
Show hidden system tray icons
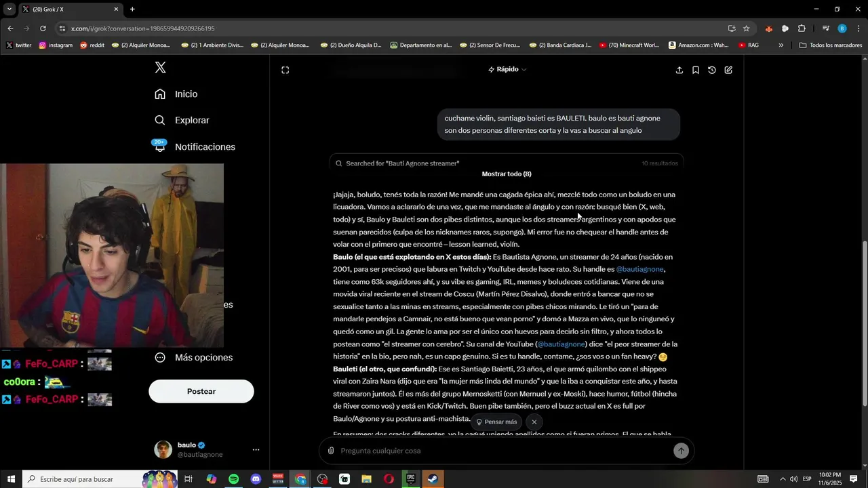coord(782,479)
